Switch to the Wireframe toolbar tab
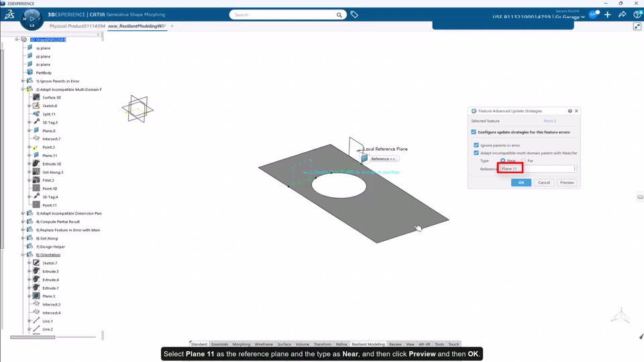 (x=264, y=344)
